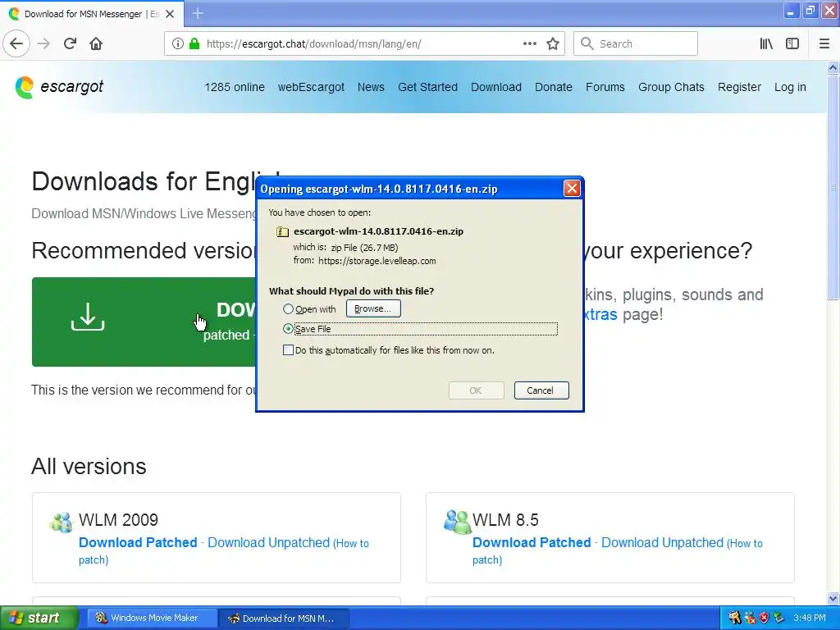Screen dimensions: 840x630
Task: Select the Open with radio option
Action: click(288, 309)
